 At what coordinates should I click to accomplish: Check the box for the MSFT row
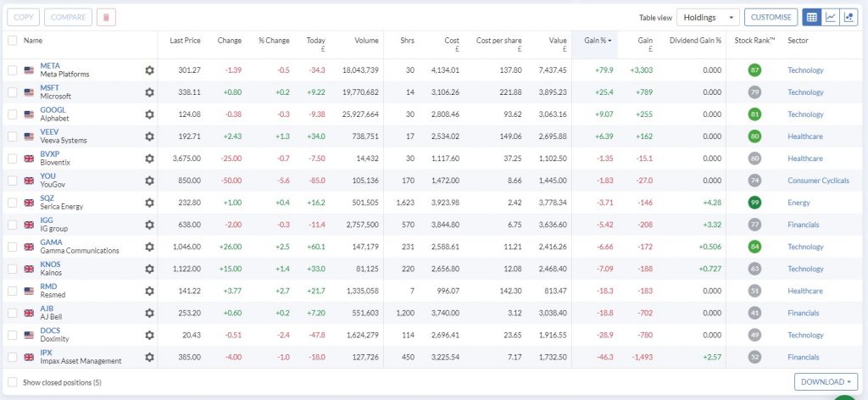(x=12, y=92)
